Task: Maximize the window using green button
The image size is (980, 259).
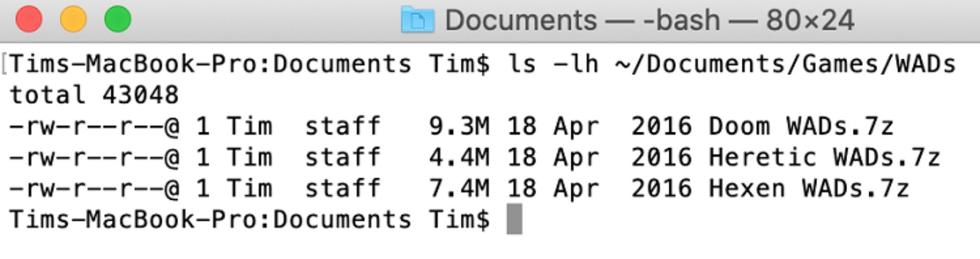Action: (x=118, y=19)
